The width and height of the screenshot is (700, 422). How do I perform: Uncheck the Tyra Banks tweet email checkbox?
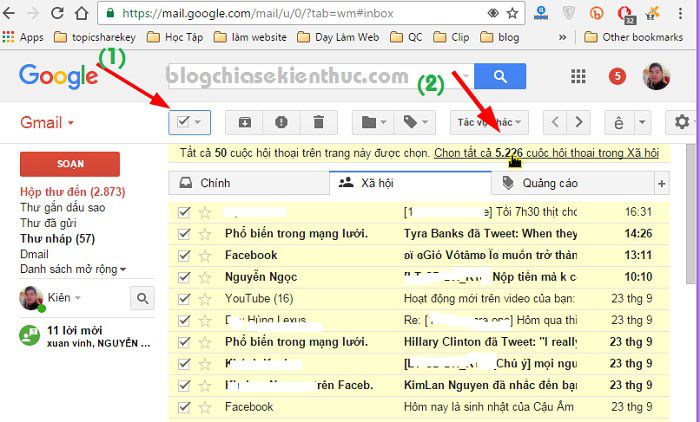click(x=184, y=234)
